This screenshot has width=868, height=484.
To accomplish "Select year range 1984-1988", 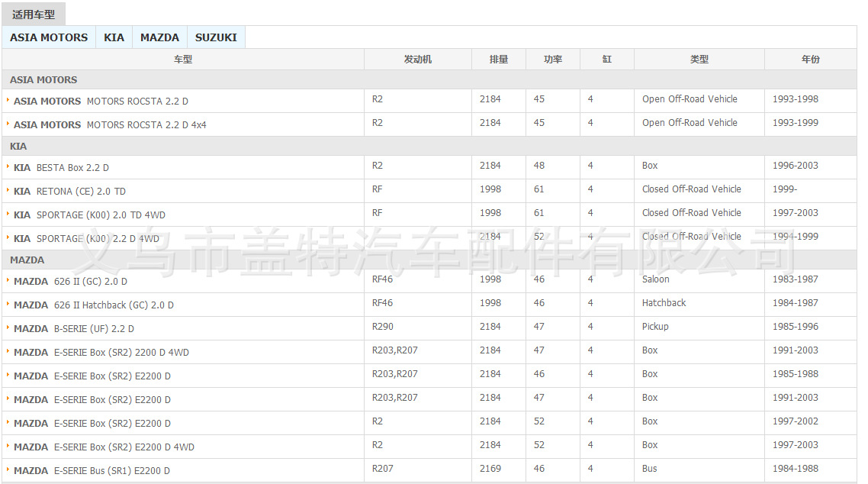I will (x=796, y=469).
